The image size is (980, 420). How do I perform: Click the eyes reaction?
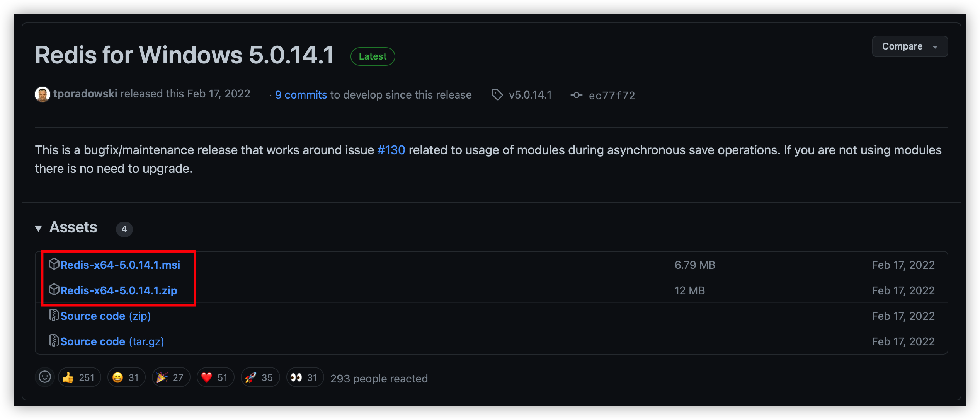coord(305,377)
